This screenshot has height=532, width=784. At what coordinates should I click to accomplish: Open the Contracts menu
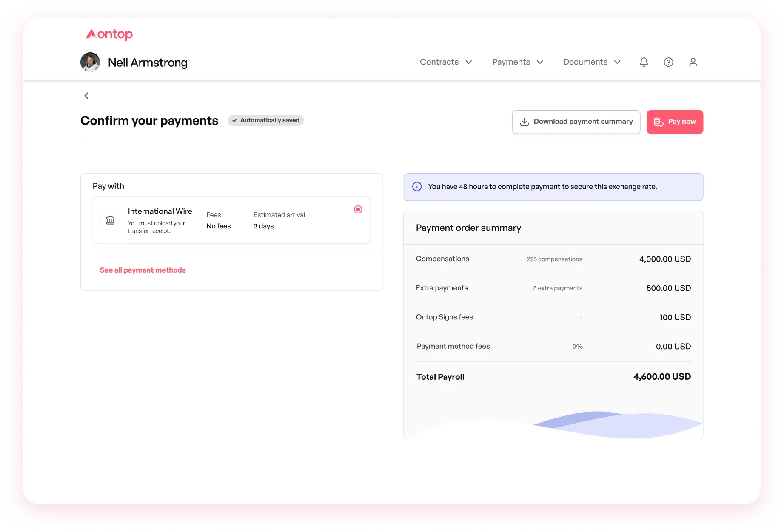[x=439, y=62]
